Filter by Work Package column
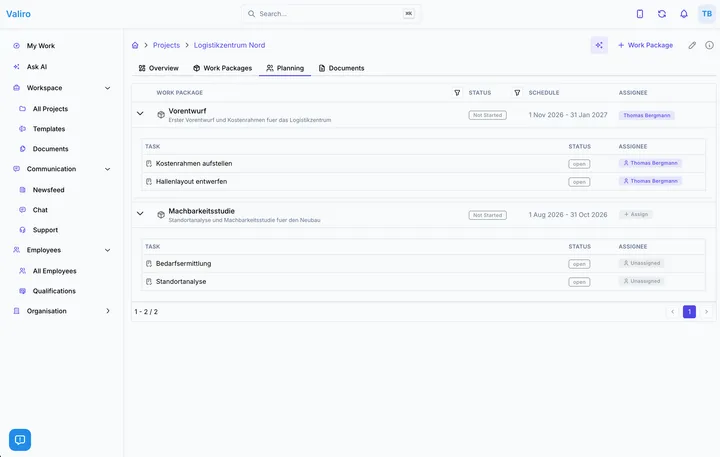The width and height of the screenshot is (720, 457). coord(457,93)
